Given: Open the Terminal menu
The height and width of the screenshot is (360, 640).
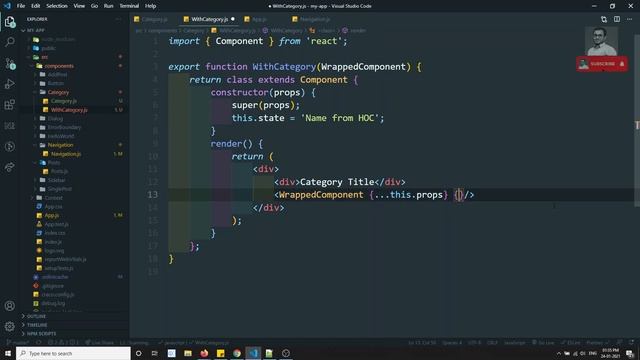Looking at the screenshot, I should pos(129,6).
